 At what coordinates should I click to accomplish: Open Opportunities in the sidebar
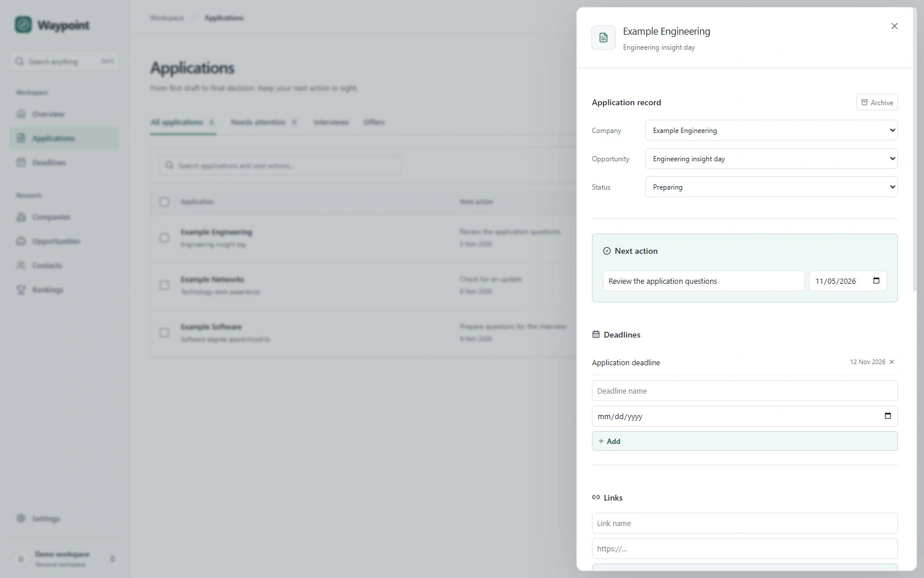click(64, 241)
